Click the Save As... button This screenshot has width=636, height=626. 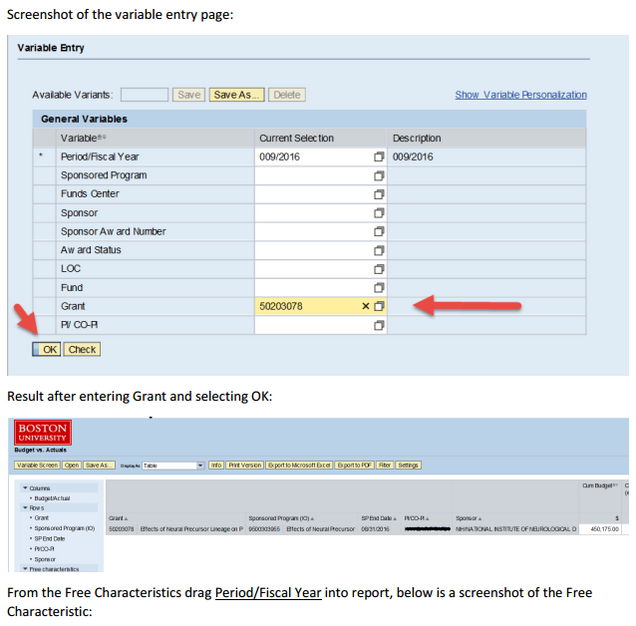point(237,95)
